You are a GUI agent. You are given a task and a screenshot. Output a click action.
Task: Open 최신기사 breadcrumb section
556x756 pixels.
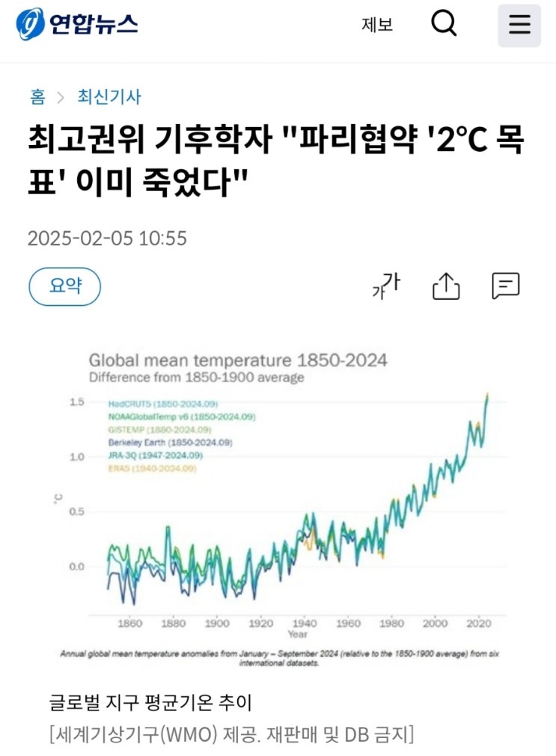[x=109, y=96]
